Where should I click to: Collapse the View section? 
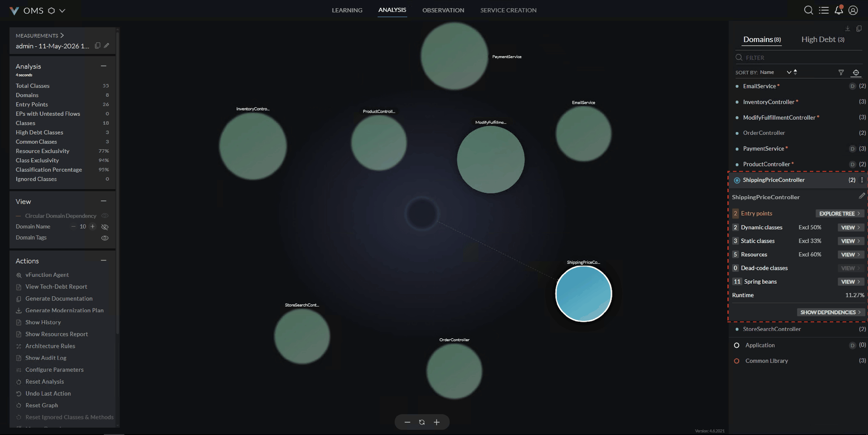click(x=103, y=201)
